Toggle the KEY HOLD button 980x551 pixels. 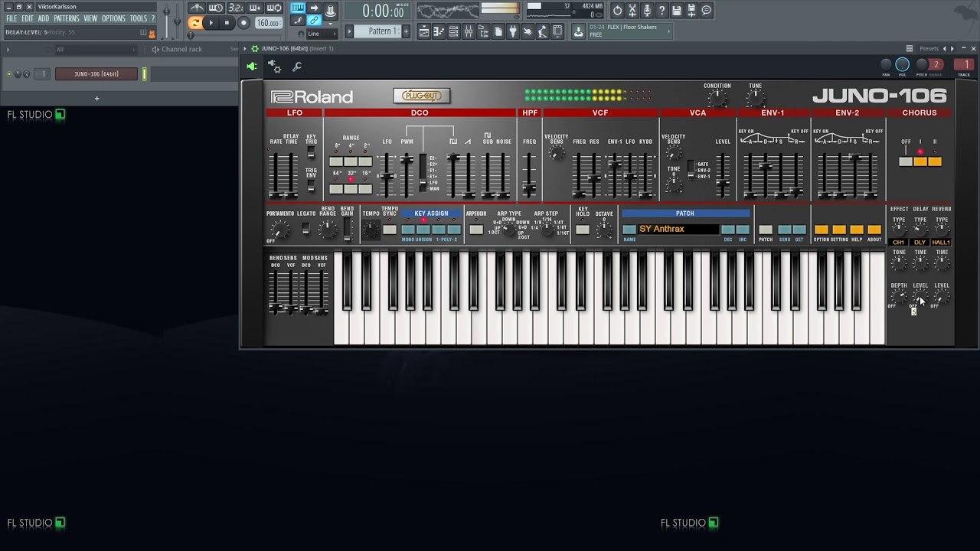pos(583,230)
